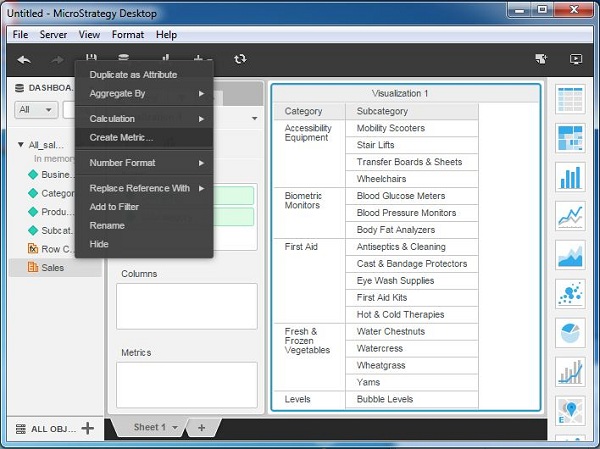Screen dimensions: 600x449
Task: Select the Line Chart visualization icon
Action: (x=571, y=216)
